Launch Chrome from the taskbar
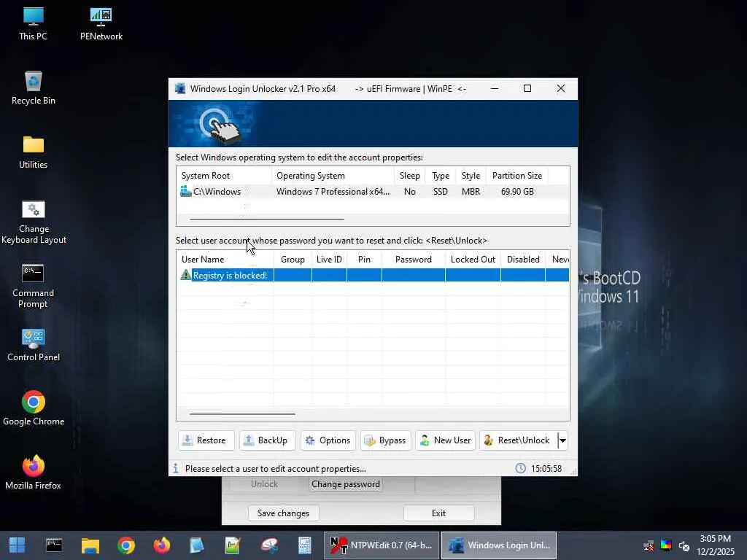 click(x=126, y=545)
